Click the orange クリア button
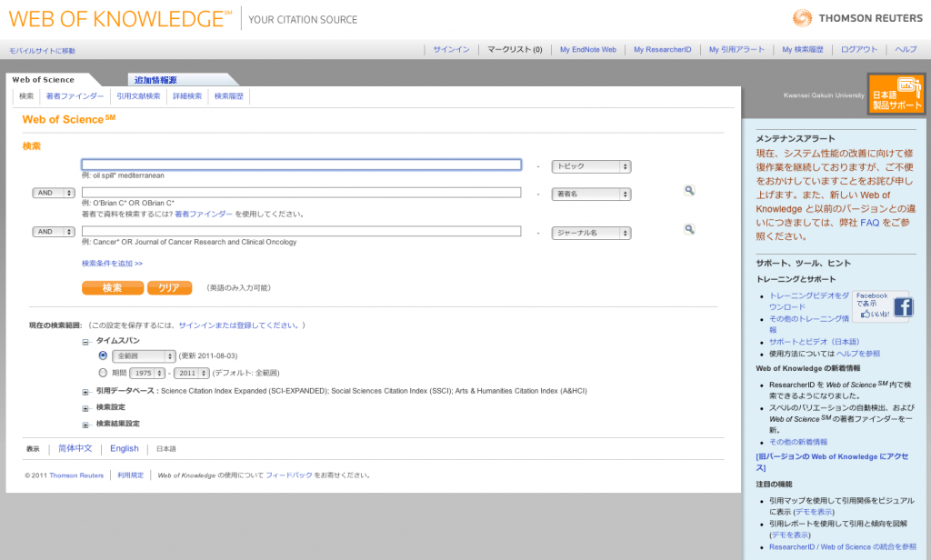The image size is (931, 560). coord(169,288)
